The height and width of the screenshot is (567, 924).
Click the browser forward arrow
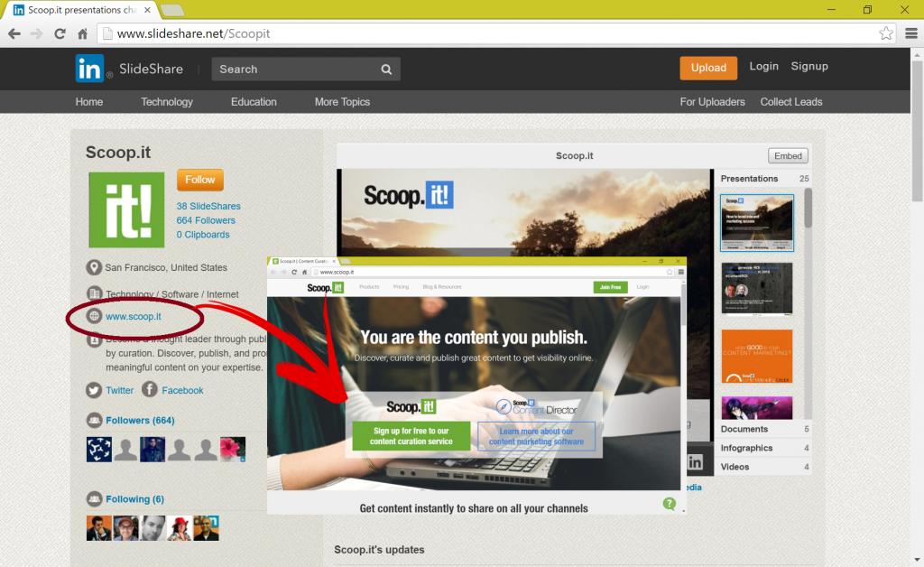(36, 33)
